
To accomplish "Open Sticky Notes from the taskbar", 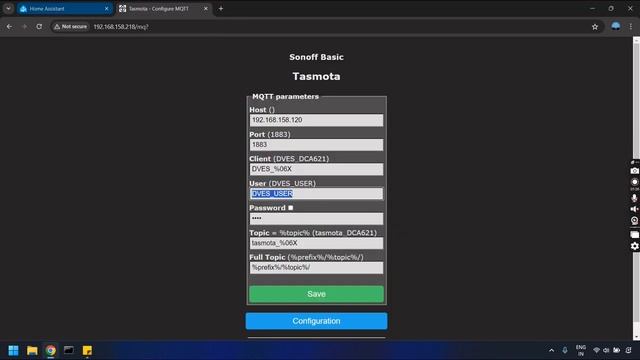I will (87, 350).
